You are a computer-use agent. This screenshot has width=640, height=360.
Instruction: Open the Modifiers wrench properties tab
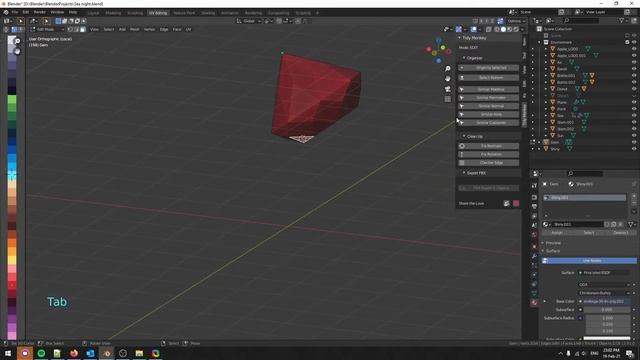click(534, 256)
